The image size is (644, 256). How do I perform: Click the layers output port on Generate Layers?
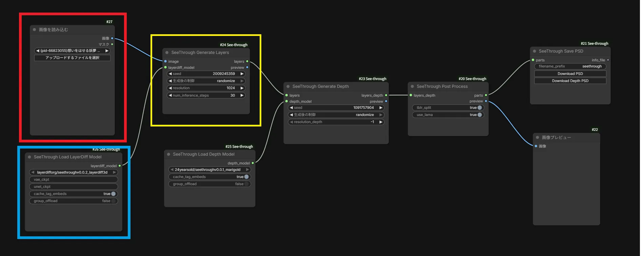pyautogui.click(x=247, y=61)
